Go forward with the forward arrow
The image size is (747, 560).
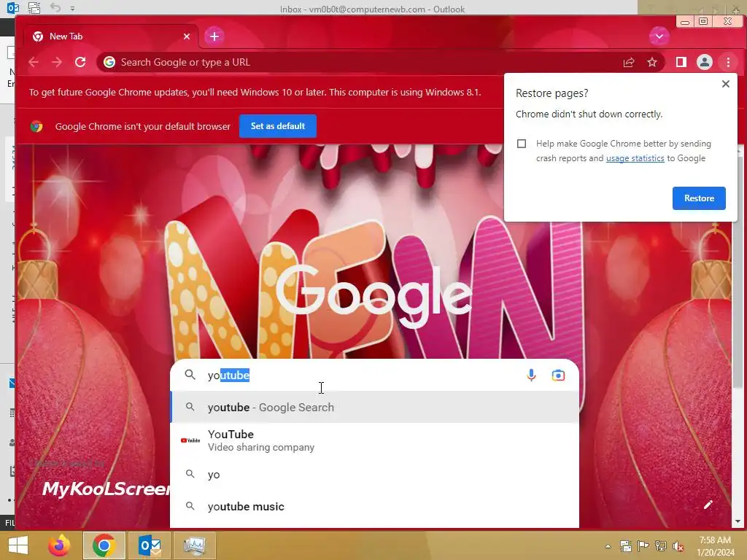pos(57,62)
